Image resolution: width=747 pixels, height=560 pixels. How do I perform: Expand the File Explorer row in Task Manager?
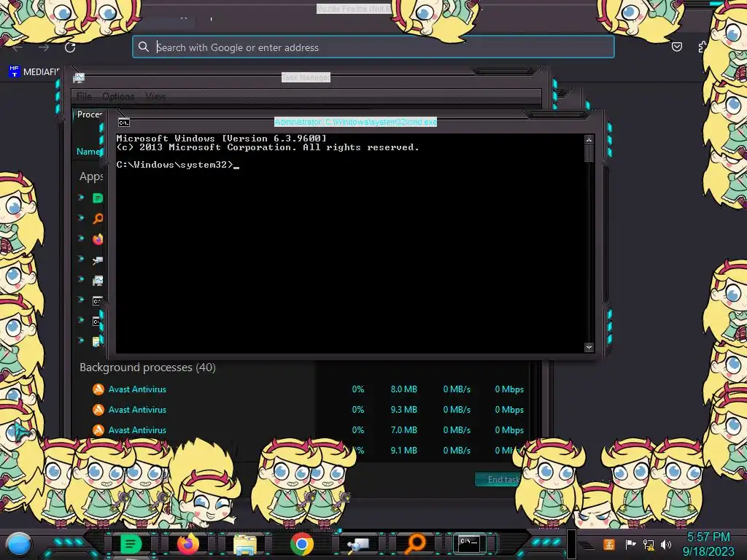[81, 341]
